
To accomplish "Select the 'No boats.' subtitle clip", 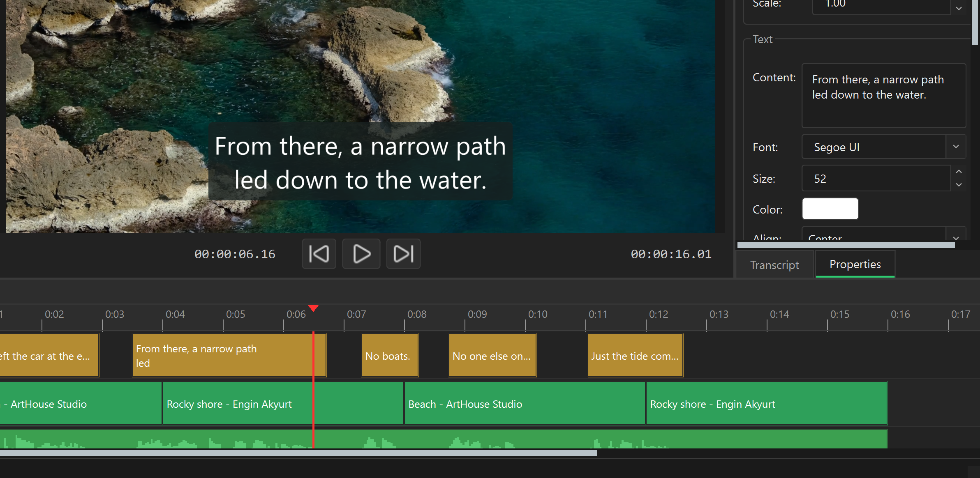I will coord(390,356).
